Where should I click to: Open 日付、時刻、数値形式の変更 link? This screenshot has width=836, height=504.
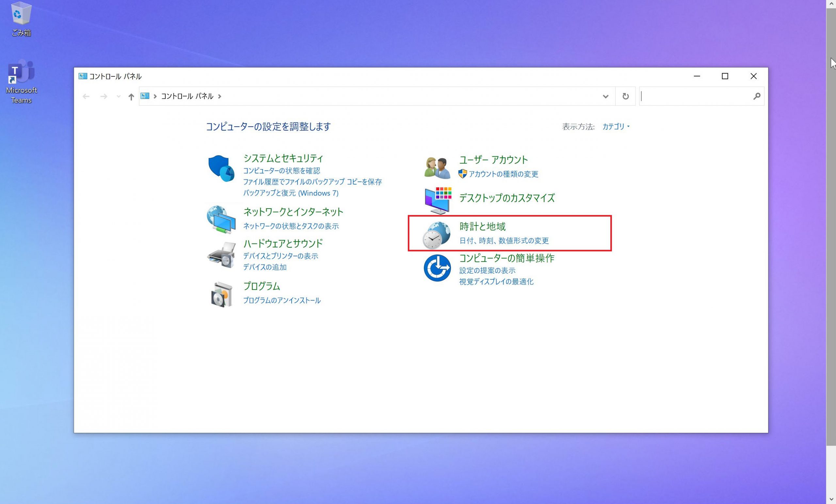click(504, 241)
